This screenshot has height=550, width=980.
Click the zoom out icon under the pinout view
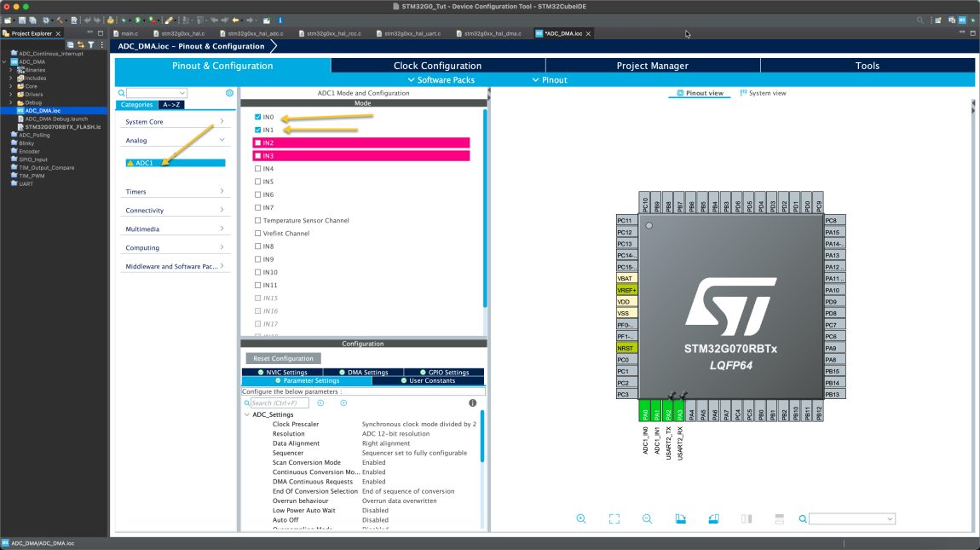(x=648, y=518)
